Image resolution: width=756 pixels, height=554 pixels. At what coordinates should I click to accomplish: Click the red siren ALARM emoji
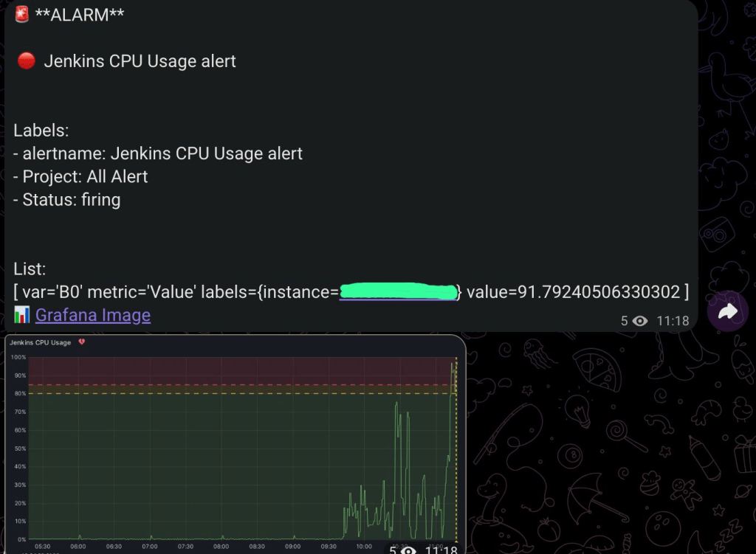pyautogui.click(x=22, y=15)
